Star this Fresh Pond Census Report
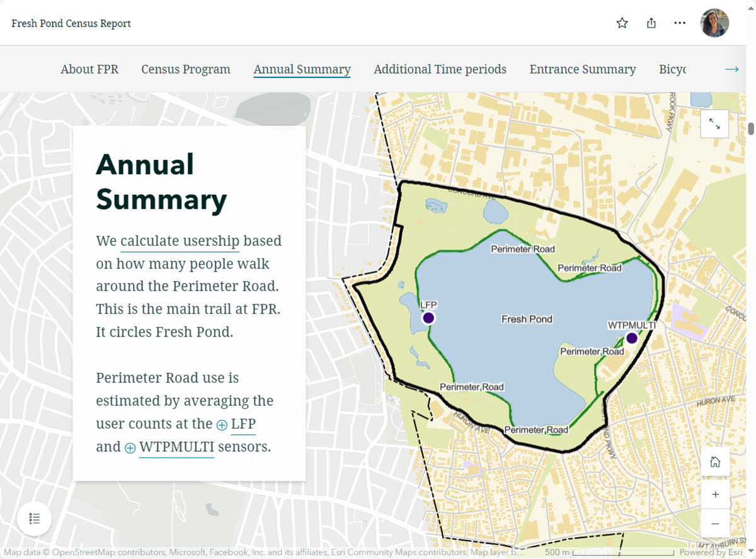Viewport: 756px width, 559px height. point(622,23)
